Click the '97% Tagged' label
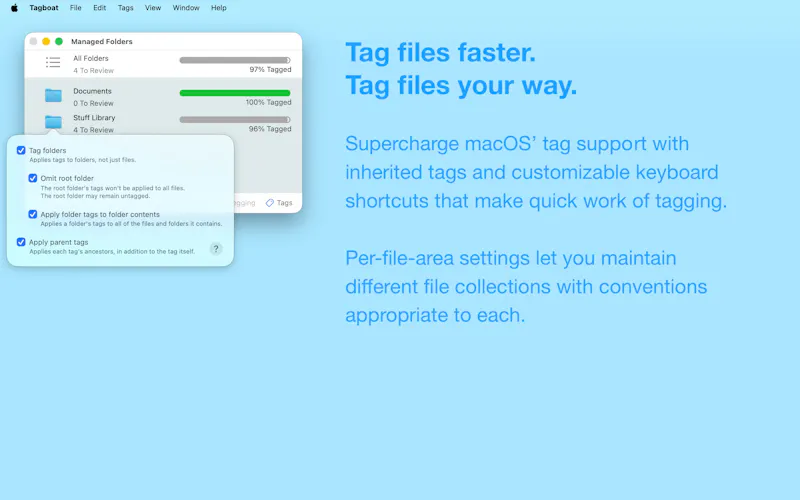Viewport: 800px width, 500px height. point(270,69)
